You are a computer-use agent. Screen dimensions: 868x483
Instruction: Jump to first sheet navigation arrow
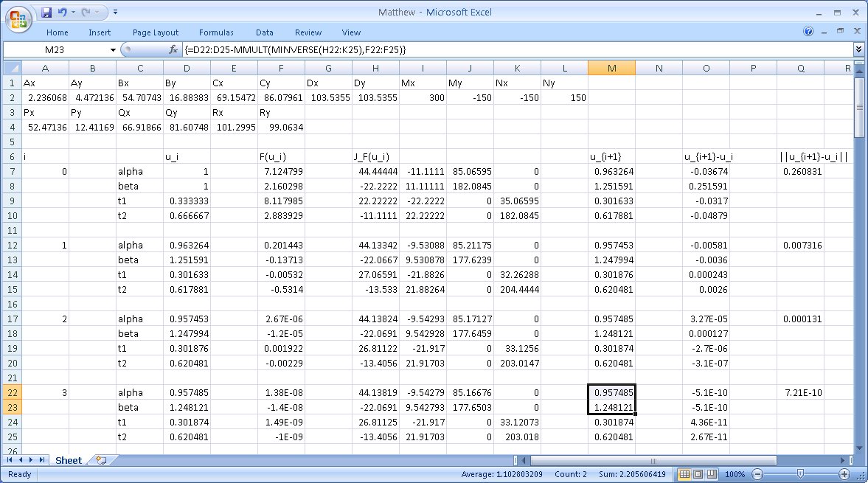10,460
